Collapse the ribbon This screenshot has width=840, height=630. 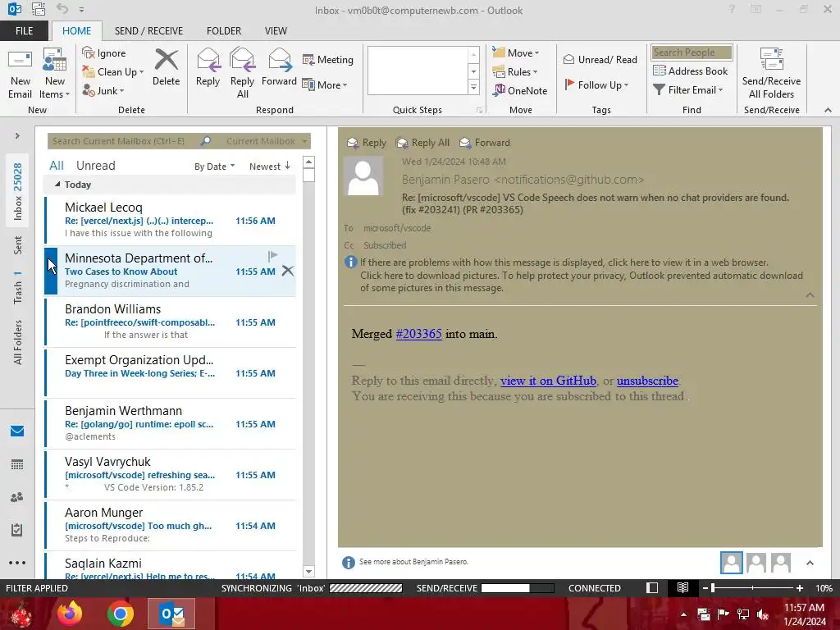pyautogui.click(x=828, y=110)
